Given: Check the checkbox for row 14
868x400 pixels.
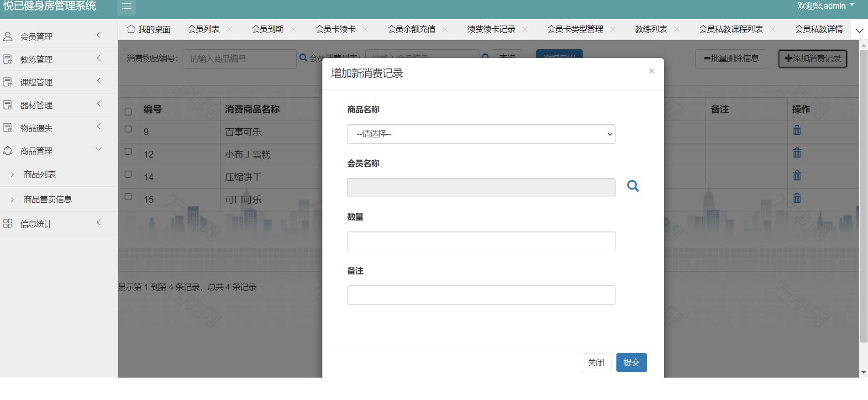Looking at the screenshot, I should (x=128, y=174).
